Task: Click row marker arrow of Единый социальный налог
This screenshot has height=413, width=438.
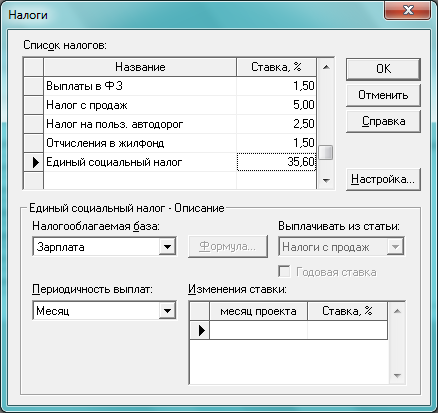Action: pos(34,162)
